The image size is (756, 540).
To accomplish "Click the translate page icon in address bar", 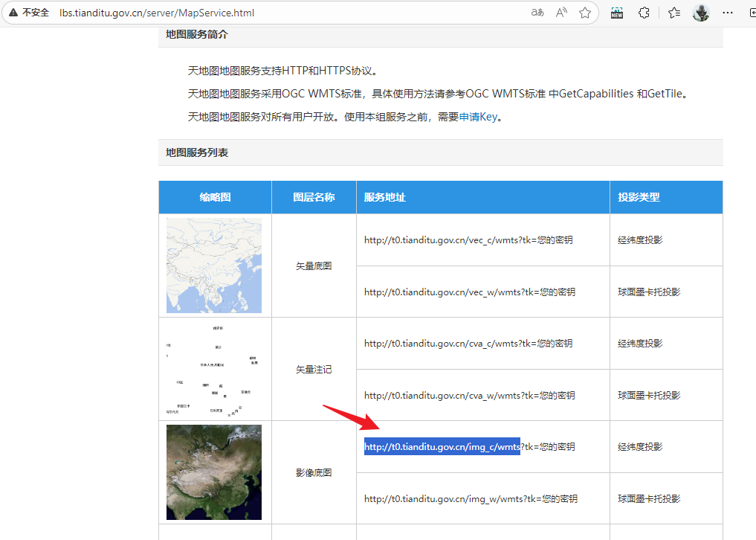I will click(537, 13).
